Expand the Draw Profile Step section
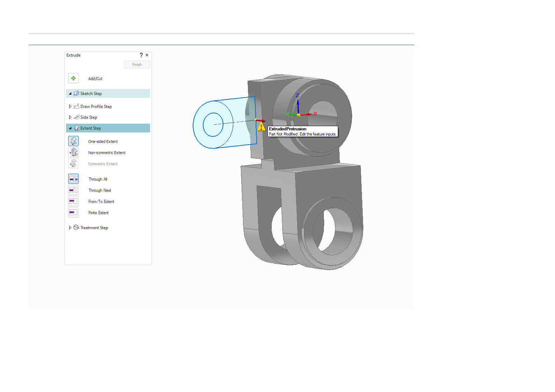This screenshot has height=392, width=555. pyautogui.click(x=70, y=107)
